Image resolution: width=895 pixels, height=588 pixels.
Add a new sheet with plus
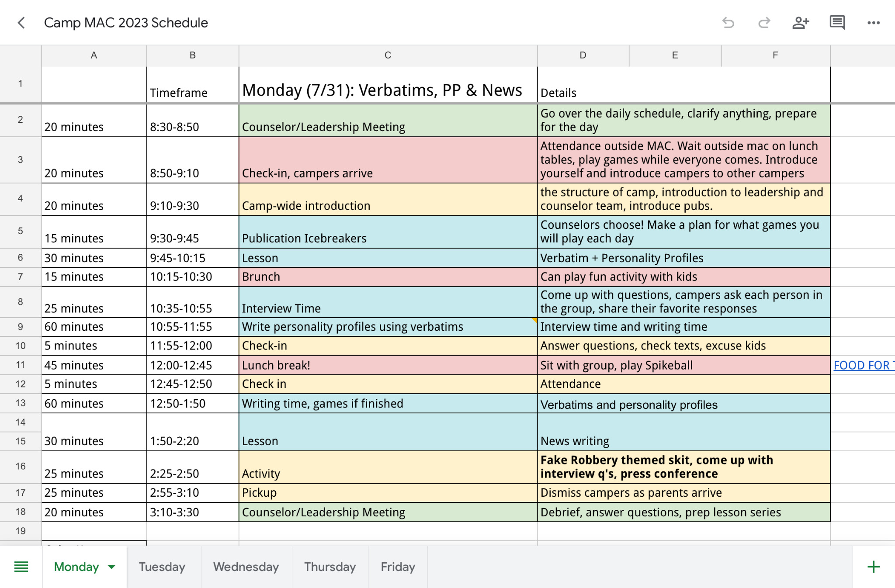pos(874,567)
